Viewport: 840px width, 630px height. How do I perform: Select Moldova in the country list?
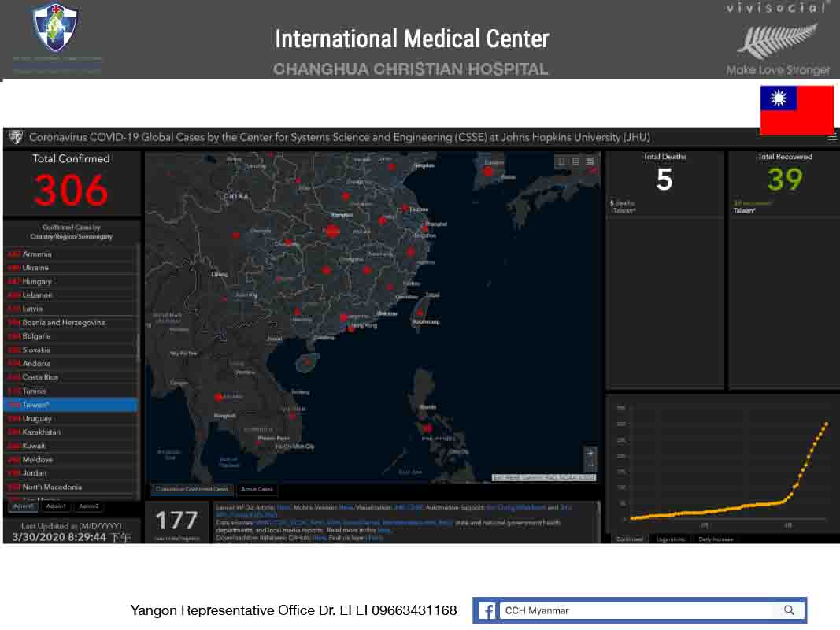(x=71, y=460)
